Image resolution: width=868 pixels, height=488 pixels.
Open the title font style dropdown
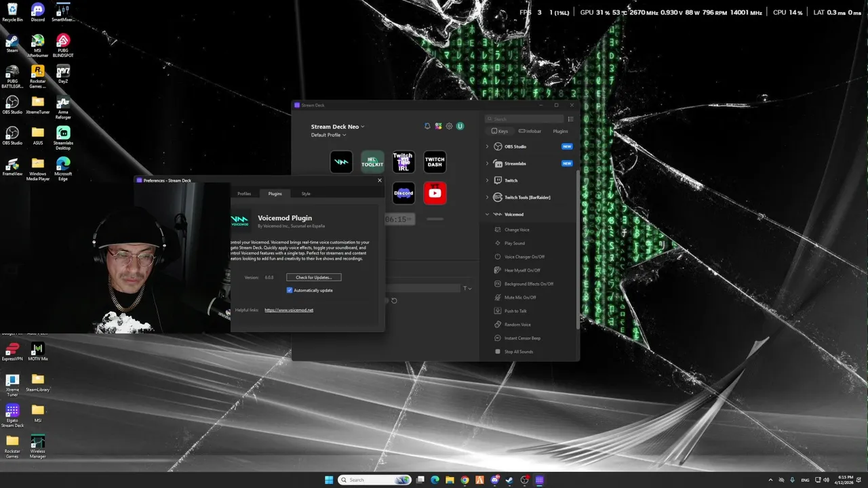click(467, 289)
